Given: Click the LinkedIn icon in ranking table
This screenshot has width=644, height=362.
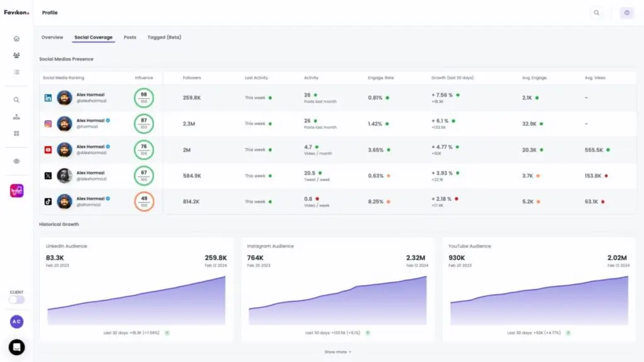Looking at the screenshot, I should pyautogui.click(x=48, y=98).
